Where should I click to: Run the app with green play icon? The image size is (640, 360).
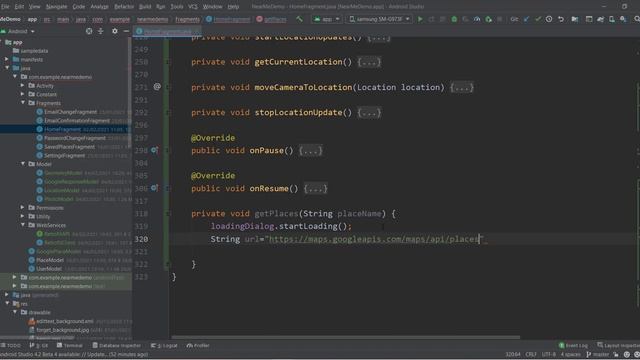tap(420, 19)
